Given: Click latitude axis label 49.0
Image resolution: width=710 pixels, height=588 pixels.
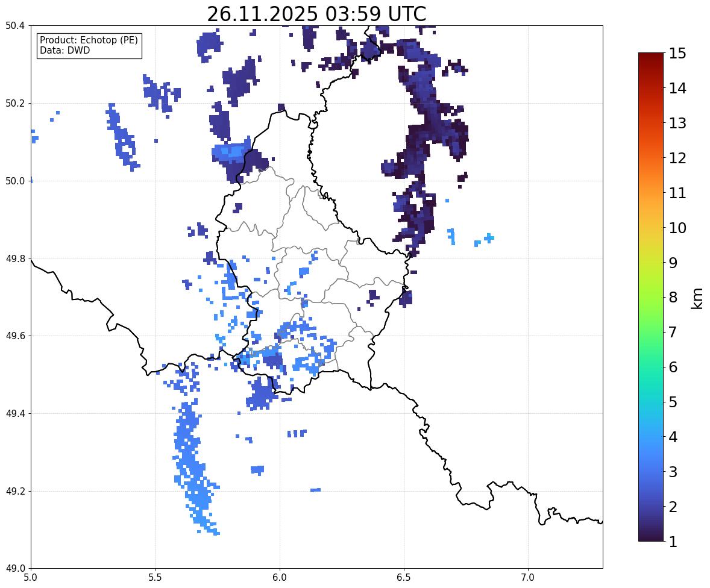Looking at the screenshot, I should [14, 569].
